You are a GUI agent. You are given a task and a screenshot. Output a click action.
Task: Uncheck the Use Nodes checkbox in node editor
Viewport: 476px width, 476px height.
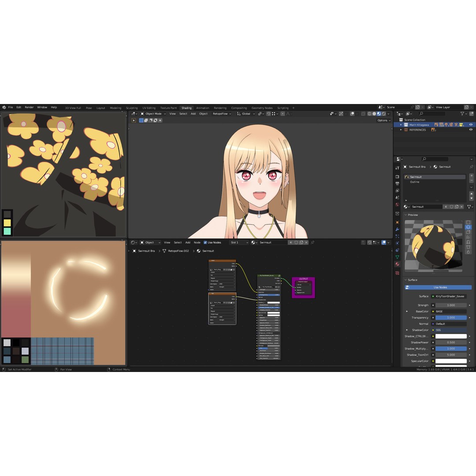(x=205, y=242)
